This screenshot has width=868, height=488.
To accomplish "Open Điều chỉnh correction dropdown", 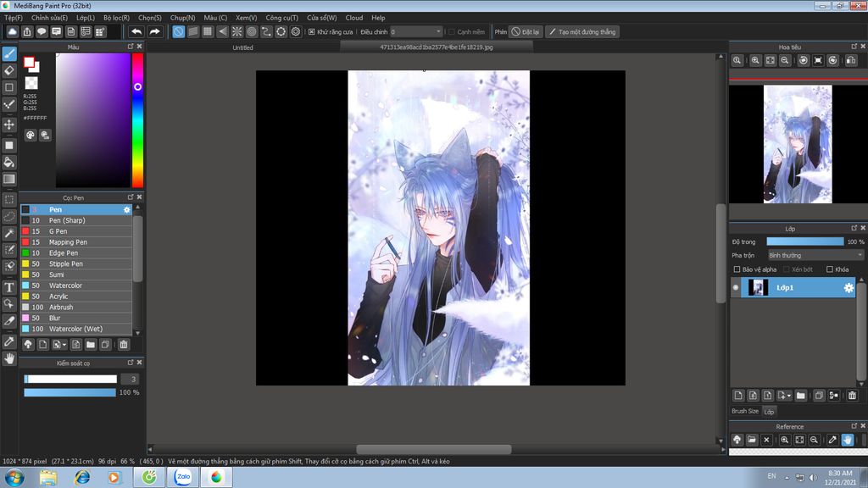I will pos(416,31).
